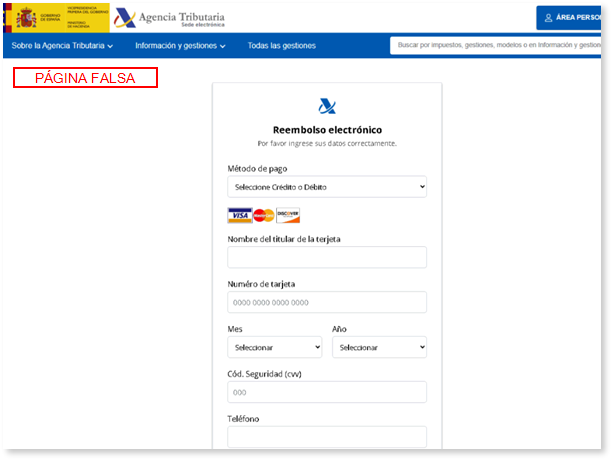The image size is (612, 460).
Task: Click the Número de tarjeta field
Action: coord(327,302)
